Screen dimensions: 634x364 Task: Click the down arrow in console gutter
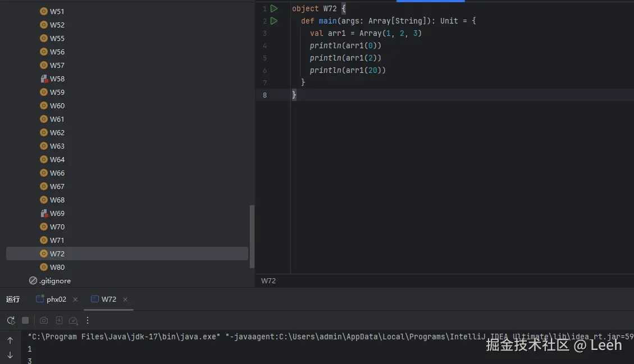pyautogui.click(x=10, y=355)
